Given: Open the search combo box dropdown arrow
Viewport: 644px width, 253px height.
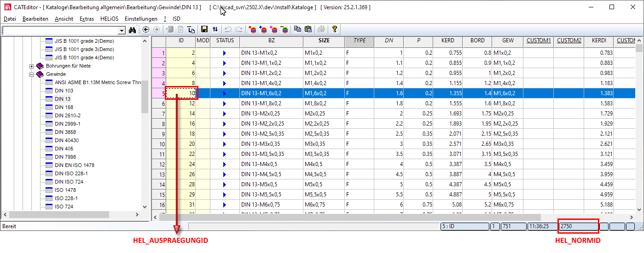Looking at the screenshot, I should (x=122, y=30).
